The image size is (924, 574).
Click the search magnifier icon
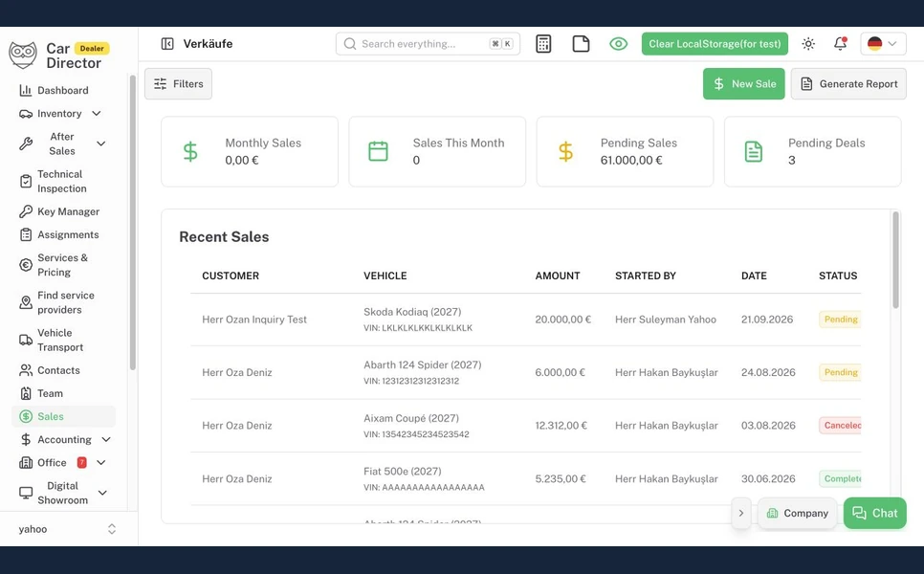(x=350, y=44)
